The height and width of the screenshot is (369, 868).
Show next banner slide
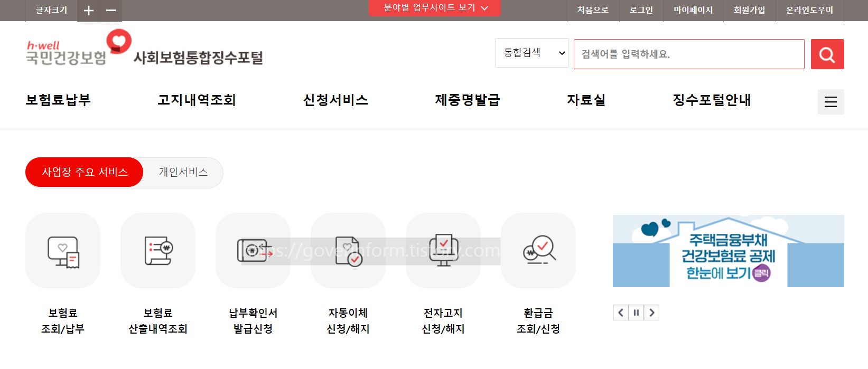pos(651,313)
